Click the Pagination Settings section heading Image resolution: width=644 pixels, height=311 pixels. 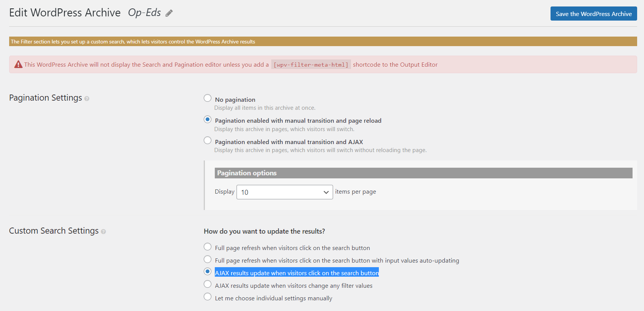(x=45, y=98)
